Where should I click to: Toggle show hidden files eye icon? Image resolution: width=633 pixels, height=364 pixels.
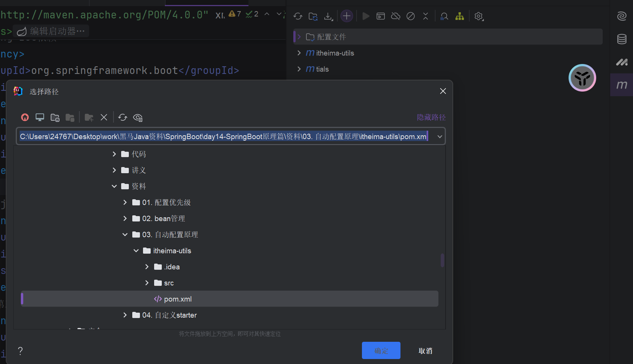point(138,117)
